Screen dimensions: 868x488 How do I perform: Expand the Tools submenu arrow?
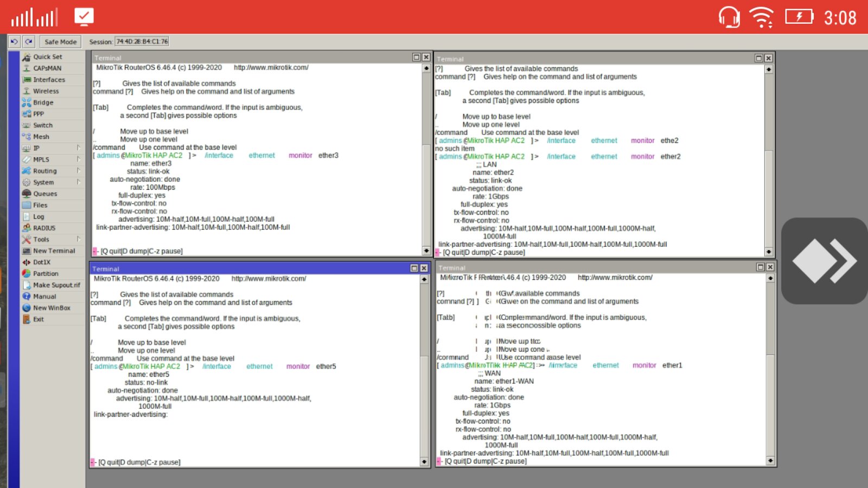pyautogui.click(x=79, y=239)
